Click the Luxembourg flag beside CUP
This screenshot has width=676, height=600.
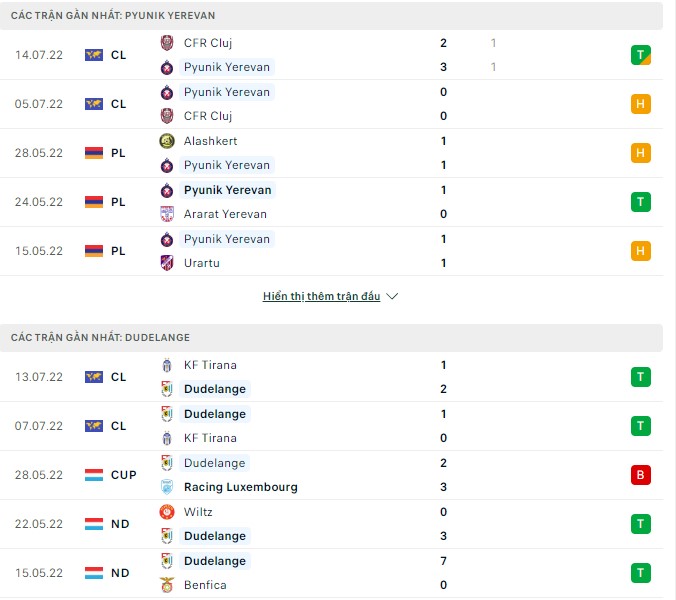pos(93,475)
